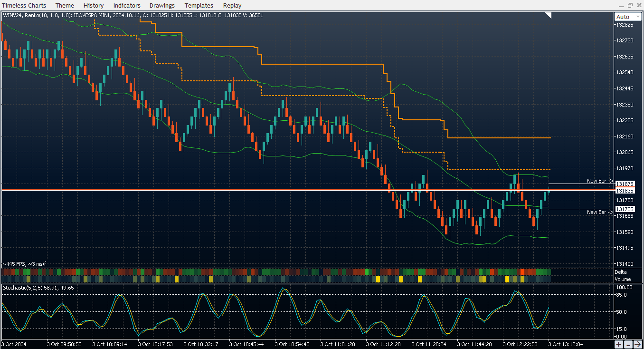This screenshot has height=349, width=644.
Task: Zoom in with the plus button
Action: pyautogui.click(x=619, y=344)
